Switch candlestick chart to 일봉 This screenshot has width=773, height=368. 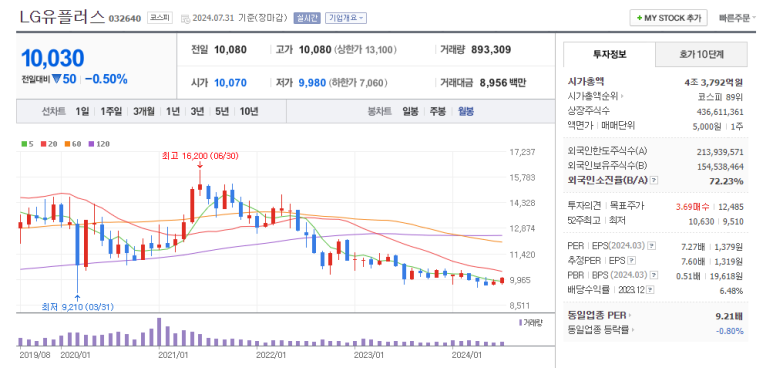(x=411, y=111)
